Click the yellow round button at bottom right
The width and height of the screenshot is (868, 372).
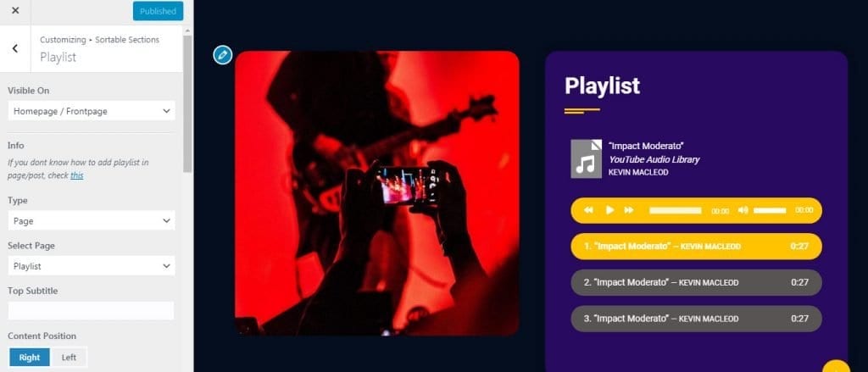click(x=836, y=366)
